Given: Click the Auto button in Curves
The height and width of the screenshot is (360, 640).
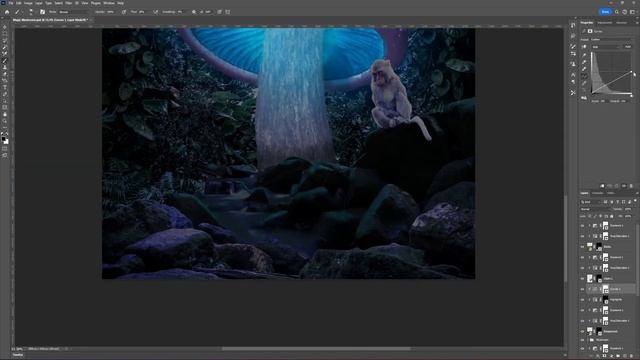Looking at the screenshot, I should point(628,47).
